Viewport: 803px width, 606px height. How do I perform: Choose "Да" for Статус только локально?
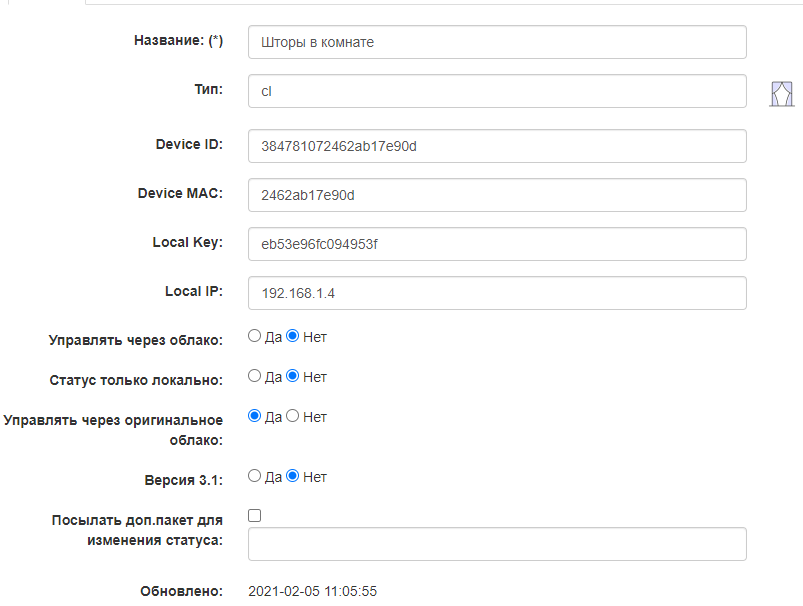254,377
